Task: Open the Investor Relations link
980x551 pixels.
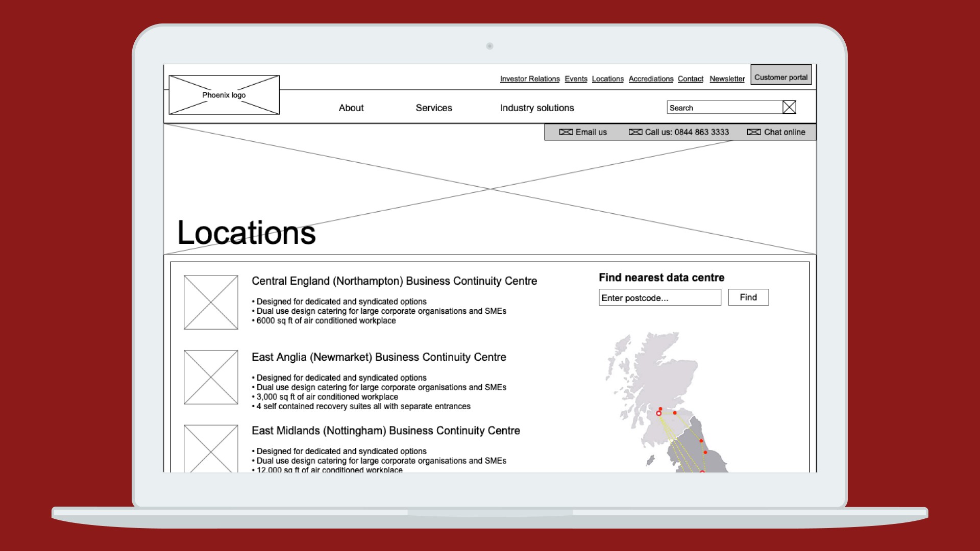Action: [529, 79]
